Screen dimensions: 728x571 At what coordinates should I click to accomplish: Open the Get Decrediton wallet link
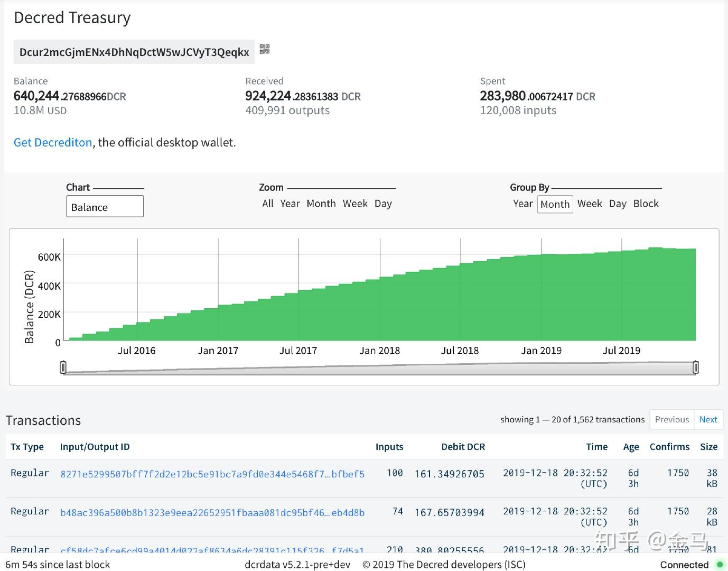(53, 142)
